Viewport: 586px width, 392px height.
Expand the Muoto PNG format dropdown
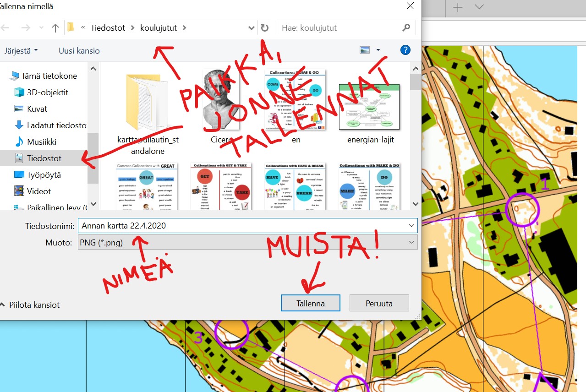point(411,242)
